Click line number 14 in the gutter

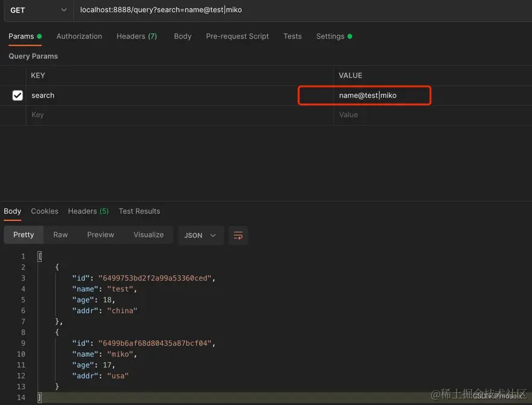point(21,398)
